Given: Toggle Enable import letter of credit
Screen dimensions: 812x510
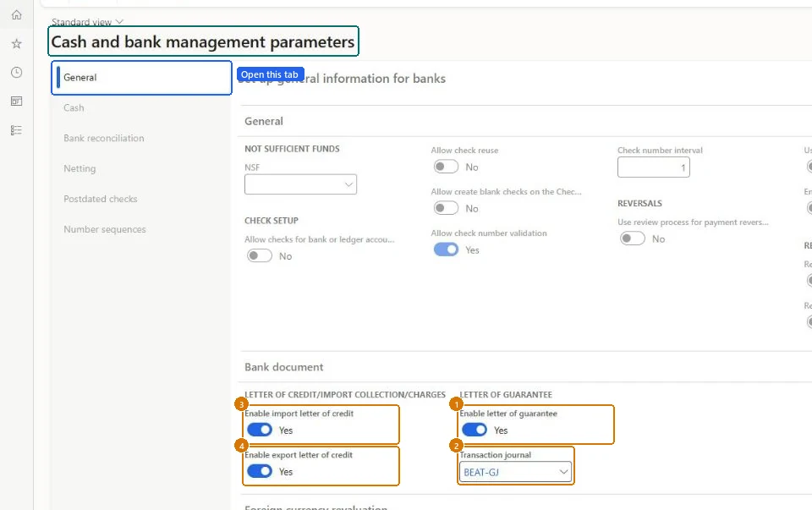Looking at the screenshot, I should [260, 430].
